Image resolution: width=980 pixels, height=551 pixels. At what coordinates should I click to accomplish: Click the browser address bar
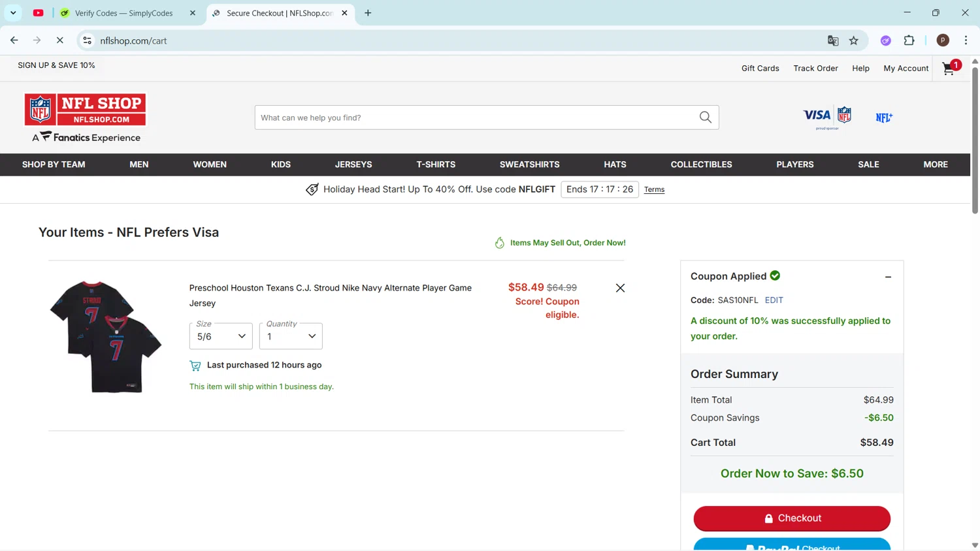point(457,40)
